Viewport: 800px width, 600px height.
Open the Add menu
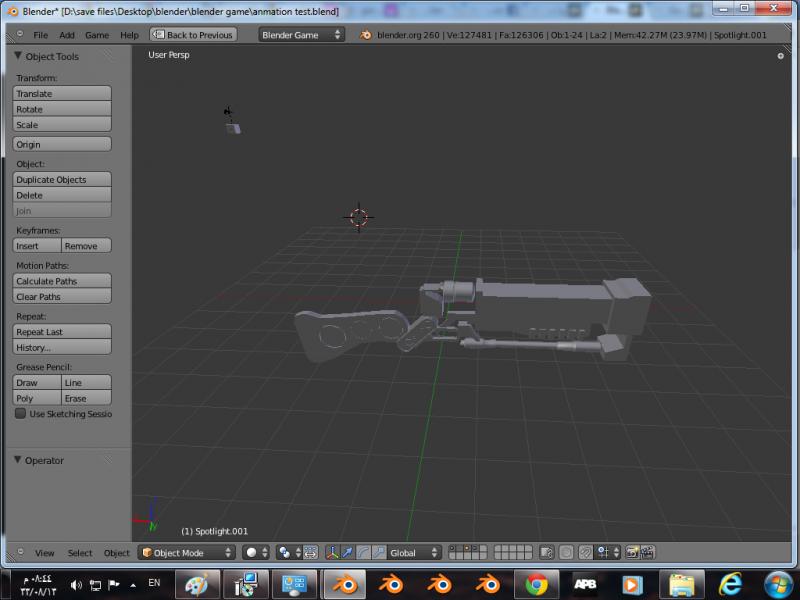coord(67,35)
